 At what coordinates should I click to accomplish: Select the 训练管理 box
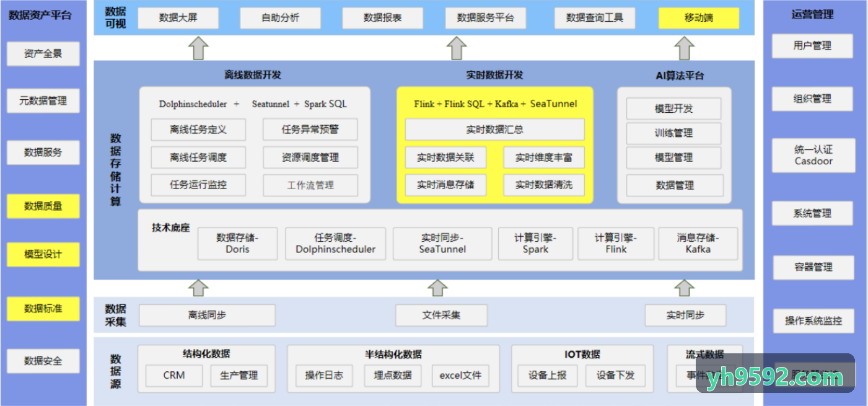pos(674,133)
